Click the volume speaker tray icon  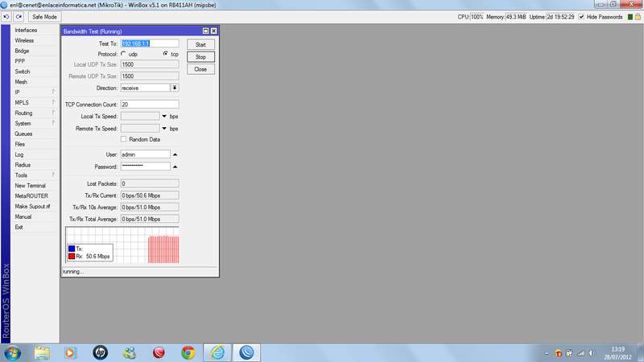pyautogui.click(x=592, y=352)
